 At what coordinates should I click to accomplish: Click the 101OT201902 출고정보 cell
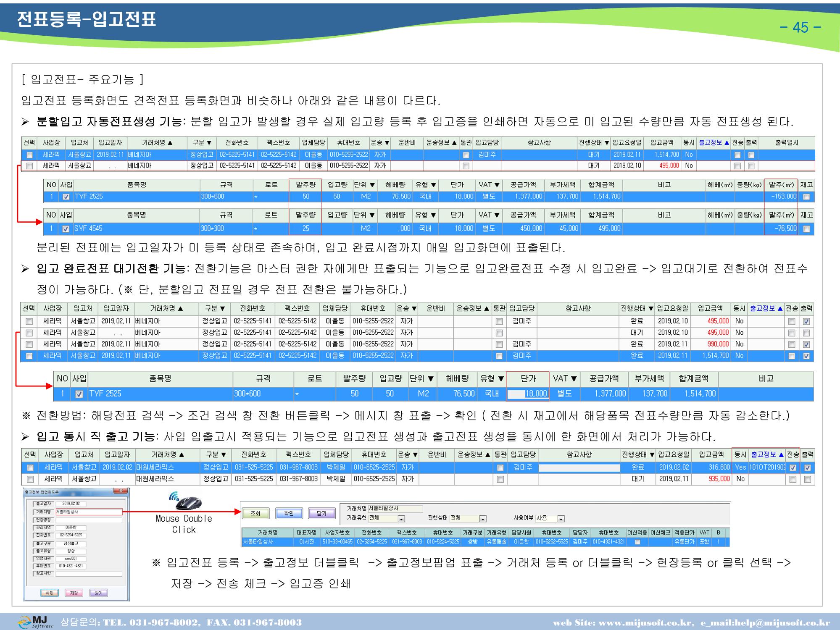point(767,467)
